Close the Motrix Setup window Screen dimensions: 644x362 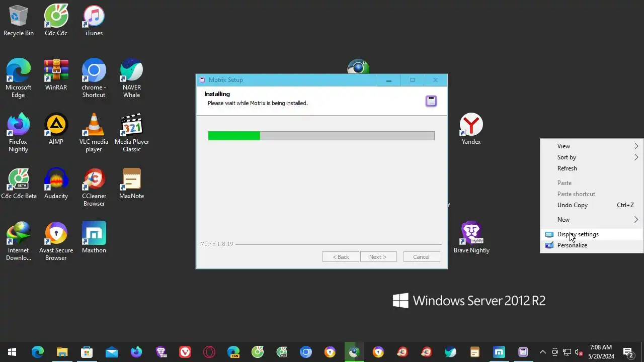[x=436, y=80]
